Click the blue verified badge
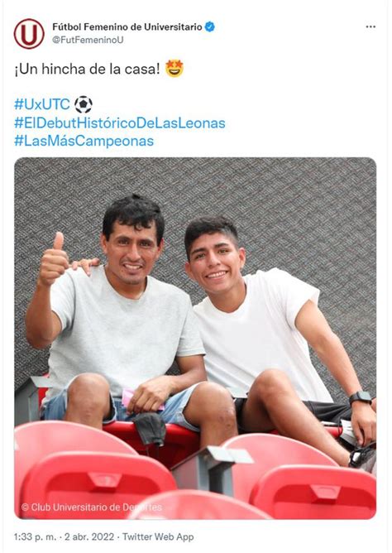The width and height of the screenshot is (392, 553). coord(209,26)
